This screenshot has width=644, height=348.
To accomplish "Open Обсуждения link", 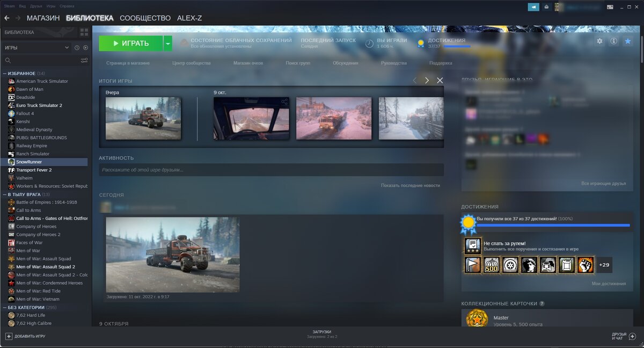I will (x=345, y=63).
